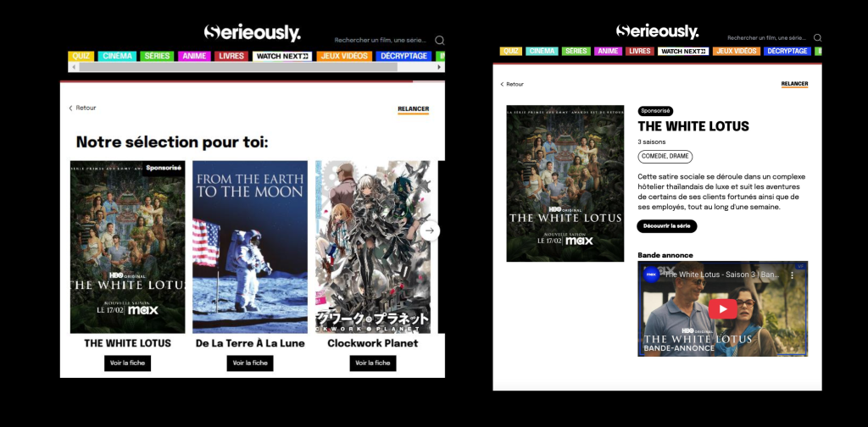The height and width of the screenshot is (427, 868).
Task: Open the De La Terre À La Lune poster
Action: tap(250, 247)
